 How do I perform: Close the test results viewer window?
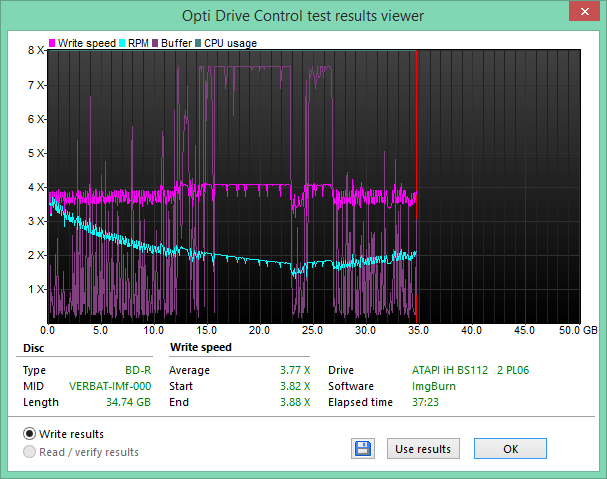(x=585, y=11)
